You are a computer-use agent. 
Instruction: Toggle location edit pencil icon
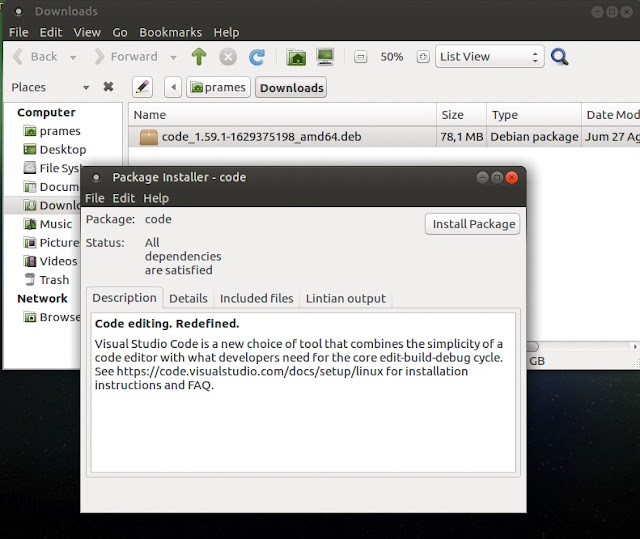coord(142,87)
